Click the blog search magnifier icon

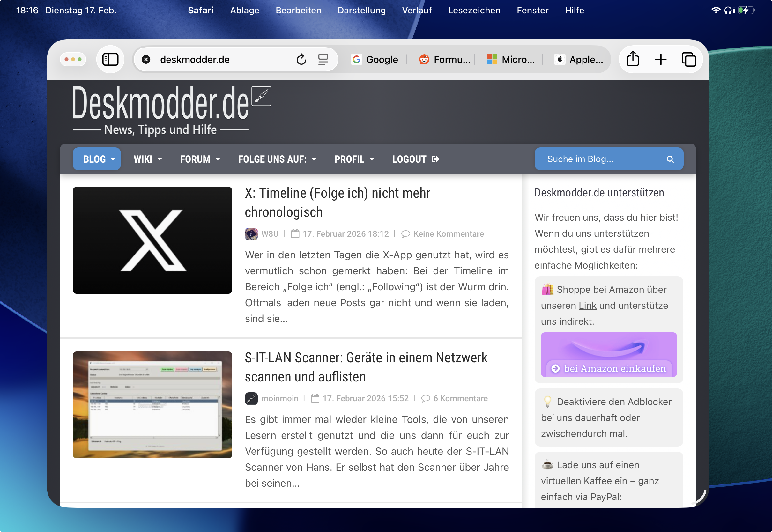[x=670, y=159]
